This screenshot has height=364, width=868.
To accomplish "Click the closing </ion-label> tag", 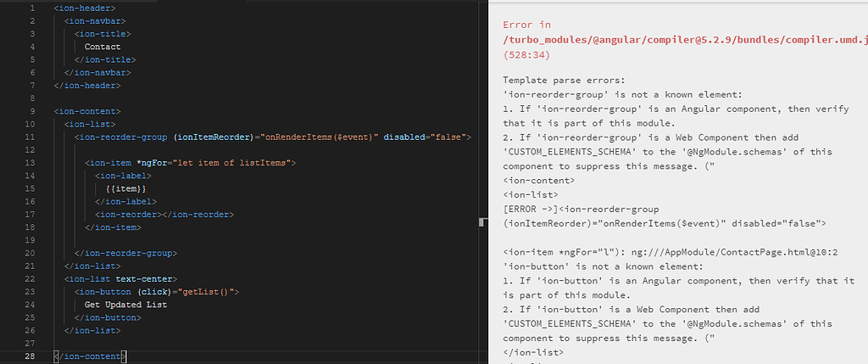I will pyautogui.click(x=126, y=202).
